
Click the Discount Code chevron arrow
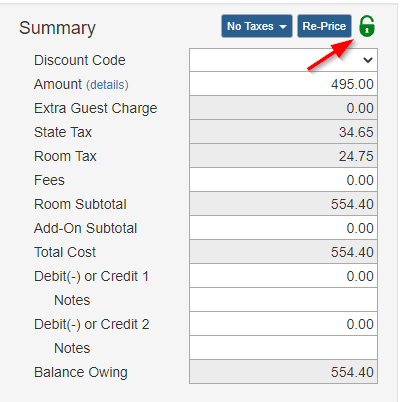pos(368,60)
